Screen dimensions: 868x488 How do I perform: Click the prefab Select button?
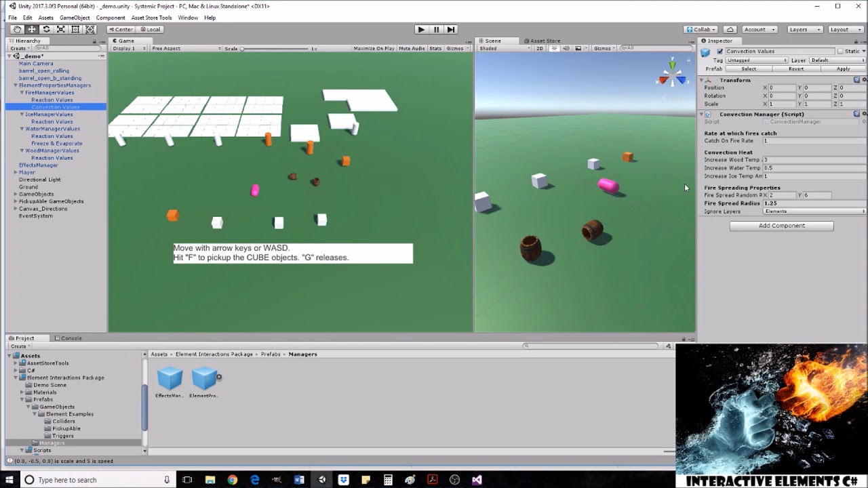(749, 69)
